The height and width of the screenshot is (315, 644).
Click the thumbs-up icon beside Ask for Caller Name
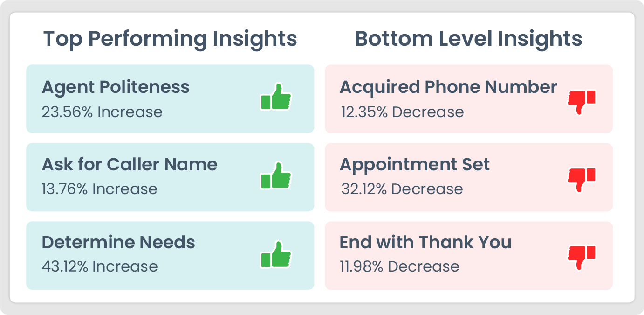(275, 175)
